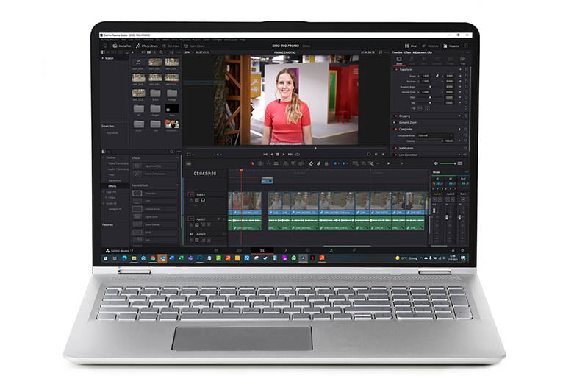This screenshot has width=588, height=390.
Task: Switch to the Cut page tab
Action: tap(239, 250)
